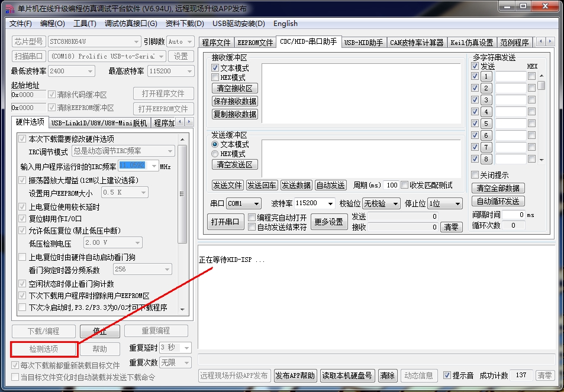Click 读取本机硬盘号 button
The height and width of the screenshot is (392, 564).
coord(347,375)
